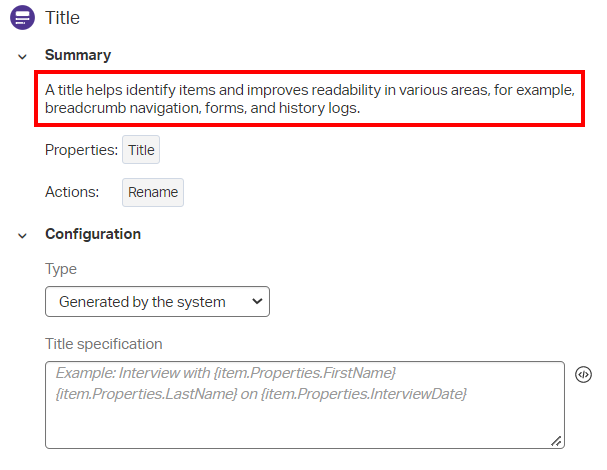Collapse the Configuration section chevron

[22, 235]
